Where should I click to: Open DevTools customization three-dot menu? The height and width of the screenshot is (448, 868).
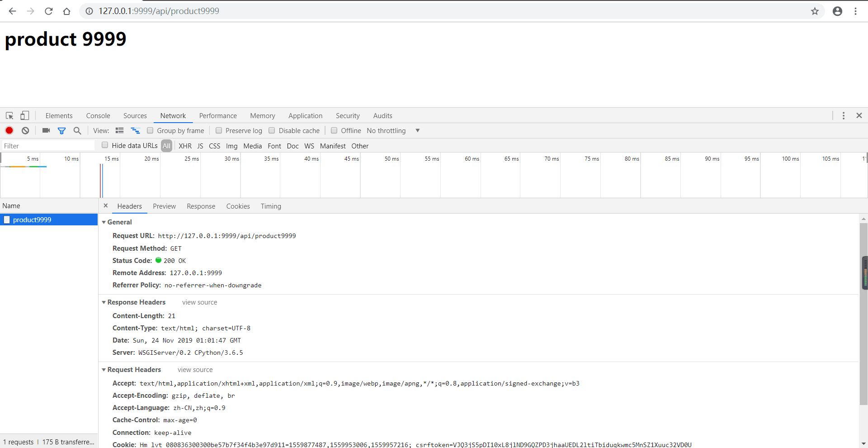pyautogui.click(x=844, y=115)
